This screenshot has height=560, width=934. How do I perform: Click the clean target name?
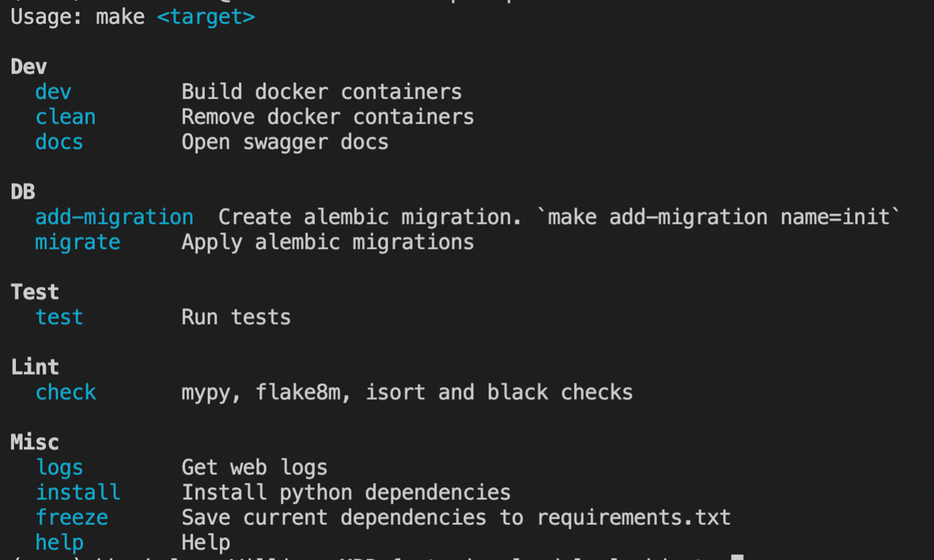(x=66, y=117)
